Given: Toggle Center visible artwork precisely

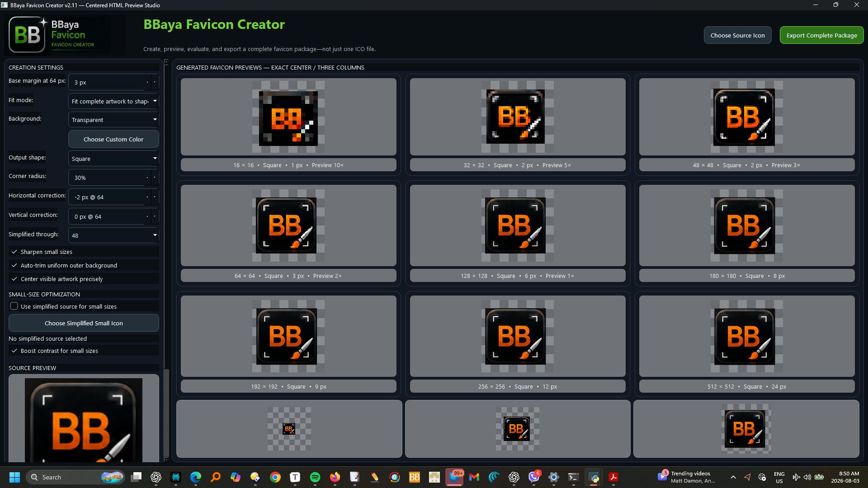Looking at the screenshot, I should click(84, 279).
